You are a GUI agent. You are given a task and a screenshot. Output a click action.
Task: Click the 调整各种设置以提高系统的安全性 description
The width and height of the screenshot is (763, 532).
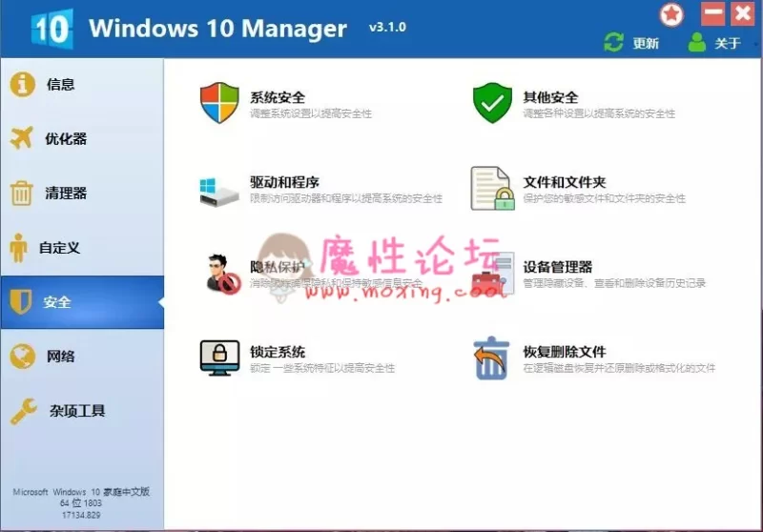tap(599, 113)
